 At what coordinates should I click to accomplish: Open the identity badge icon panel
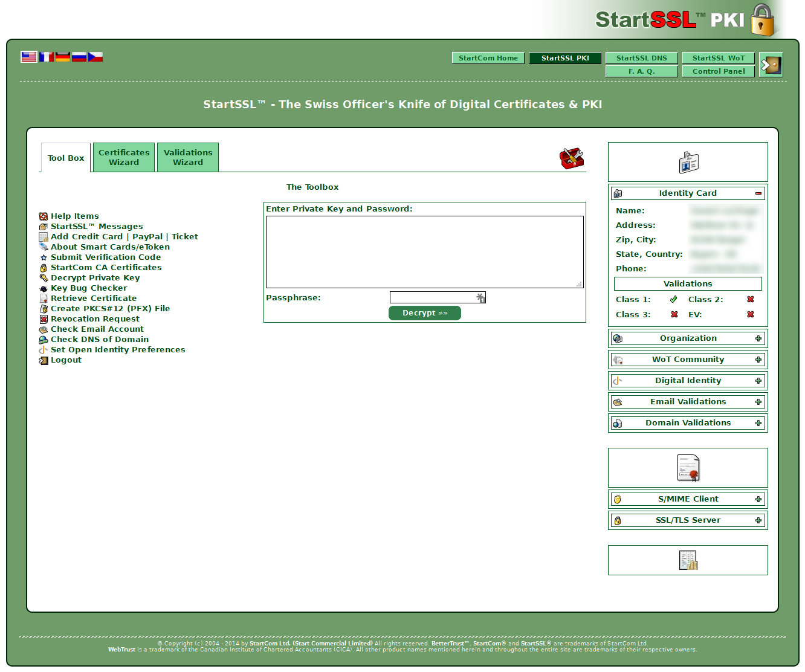click(x=688, y=162)
